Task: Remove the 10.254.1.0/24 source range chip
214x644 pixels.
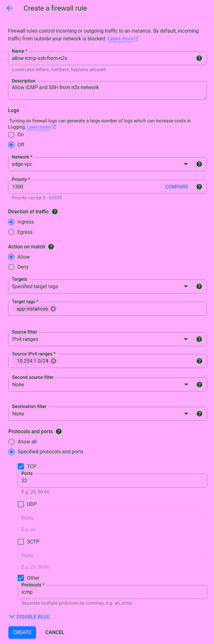Action: coord(54,361)
